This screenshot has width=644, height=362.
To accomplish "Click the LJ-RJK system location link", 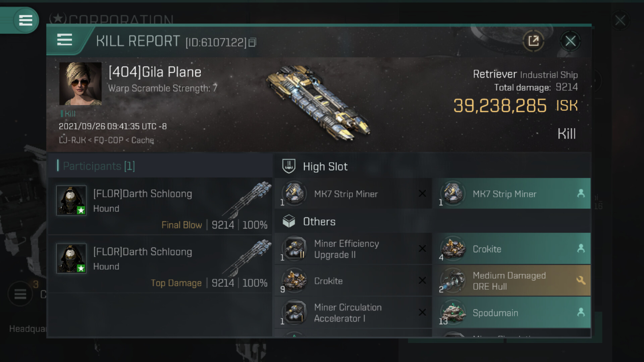I will 72,140.
